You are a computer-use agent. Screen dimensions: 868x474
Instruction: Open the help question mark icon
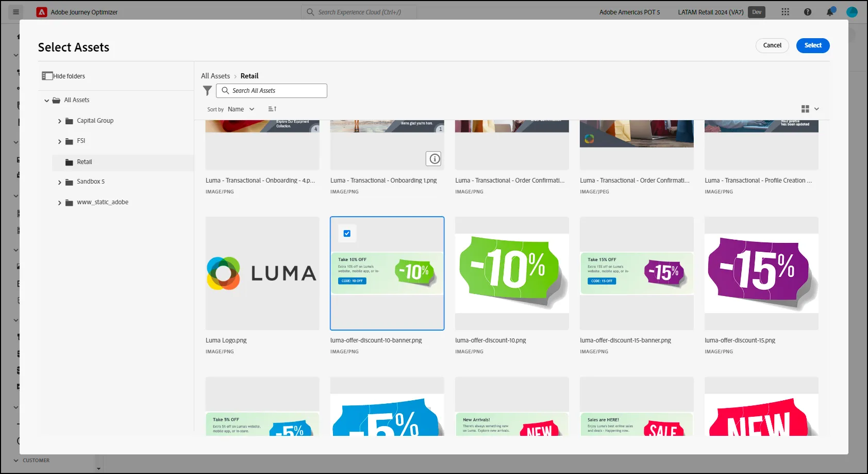[808, 12]
